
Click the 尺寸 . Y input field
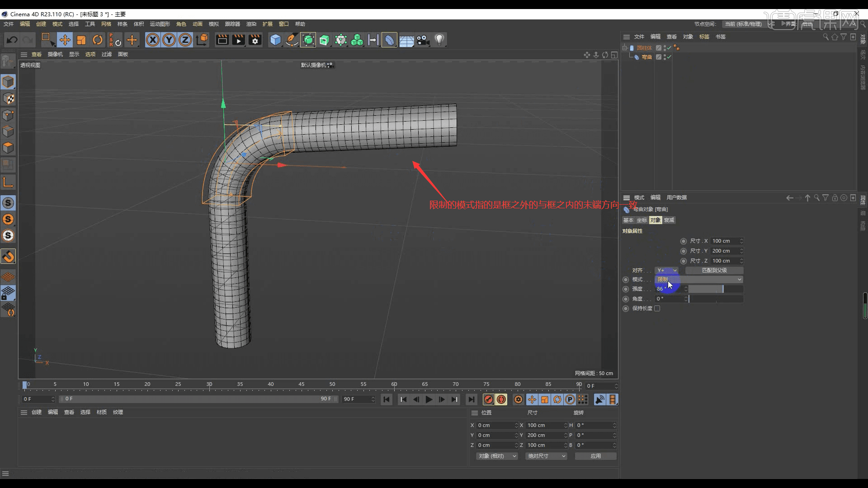pos(727,251)
